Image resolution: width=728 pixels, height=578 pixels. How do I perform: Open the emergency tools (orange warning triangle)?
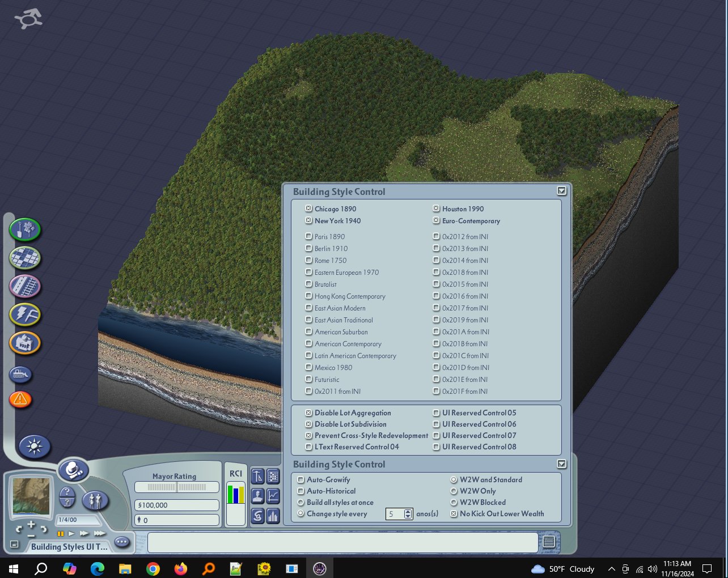(21, 399)
